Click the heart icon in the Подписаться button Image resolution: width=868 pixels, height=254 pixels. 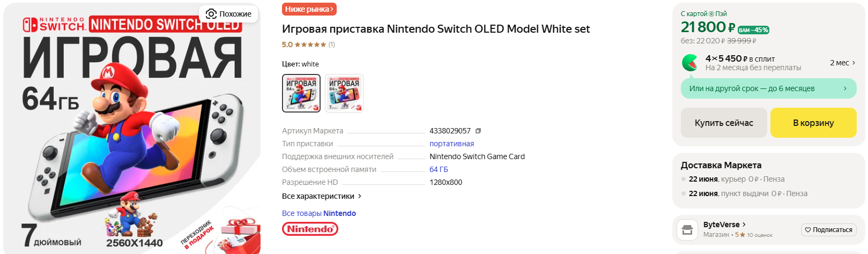[x=807, y=230]
